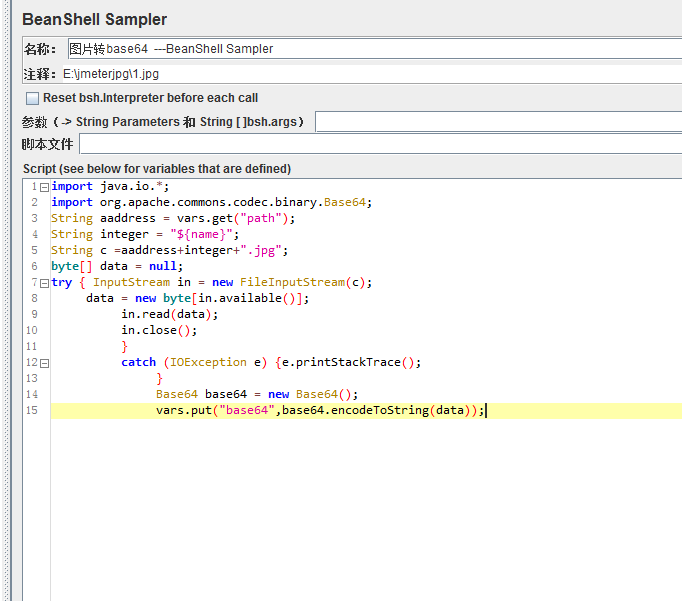This screenshot has width=682, height=601.
Task: Click the closing brace on line 13
Action: point(159,379)
